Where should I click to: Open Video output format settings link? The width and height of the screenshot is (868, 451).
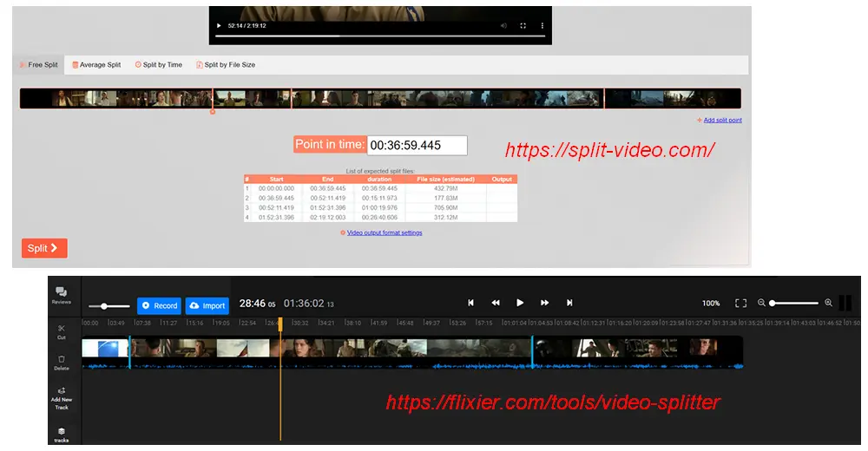pos(385,233)
